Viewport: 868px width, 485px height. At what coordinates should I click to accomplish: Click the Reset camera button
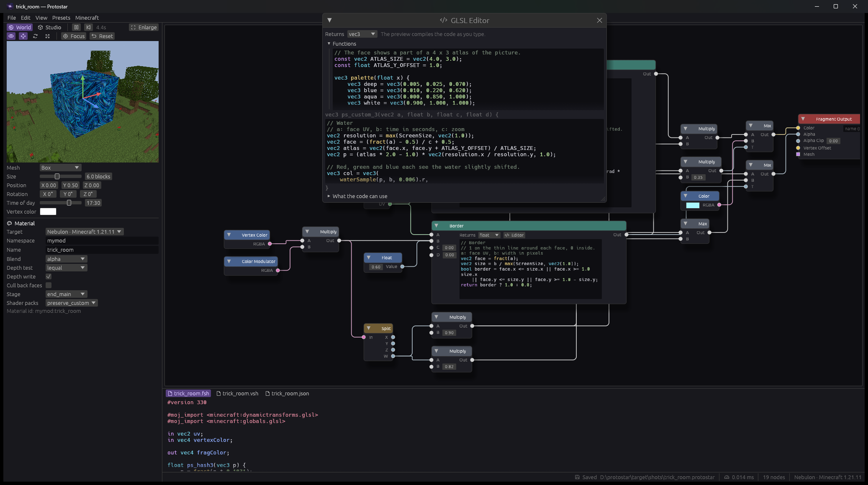coord(102,36)
